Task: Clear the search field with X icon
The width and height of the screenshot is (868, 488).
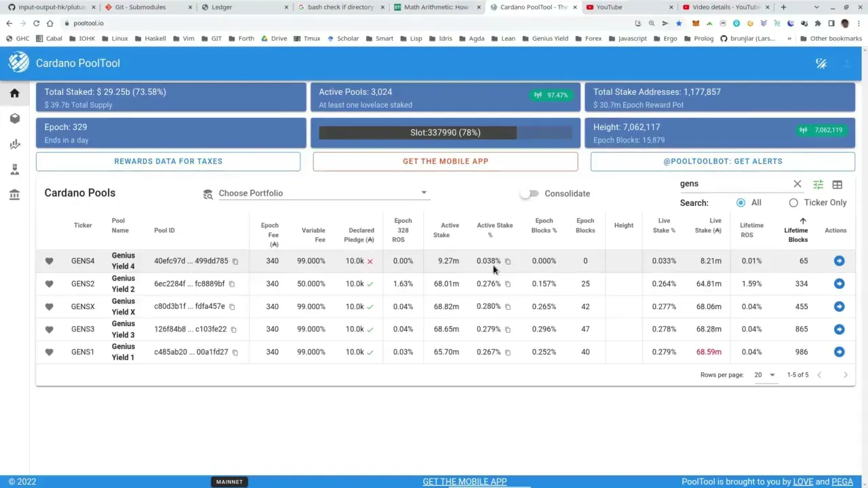Action: (797, 184)
